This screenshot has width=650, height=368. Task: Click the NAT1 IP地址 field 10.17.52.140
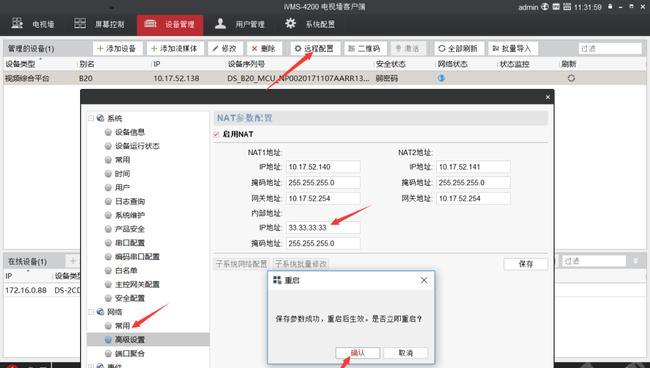click(x=323, y=167)
